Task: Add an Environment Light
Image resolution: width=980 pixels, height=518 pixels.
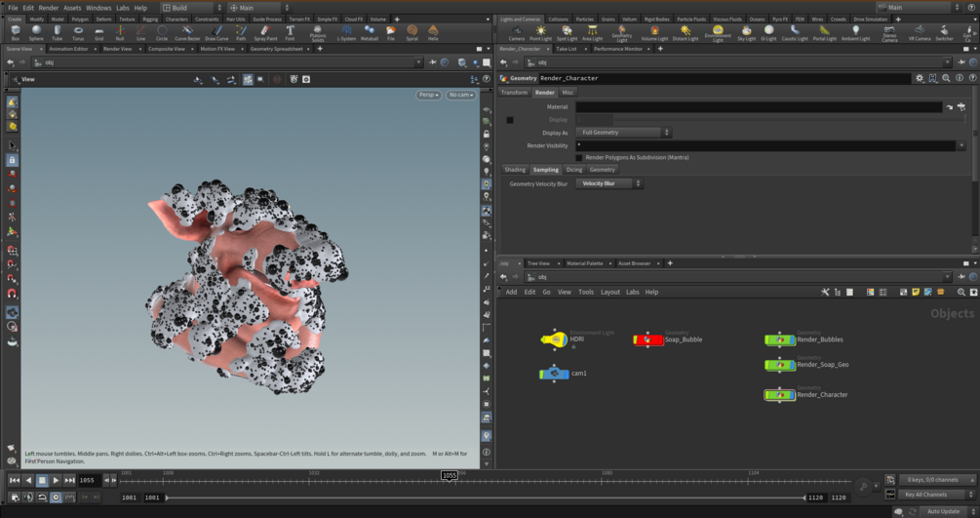Action: pyautogui.click(x=718, y=33)
